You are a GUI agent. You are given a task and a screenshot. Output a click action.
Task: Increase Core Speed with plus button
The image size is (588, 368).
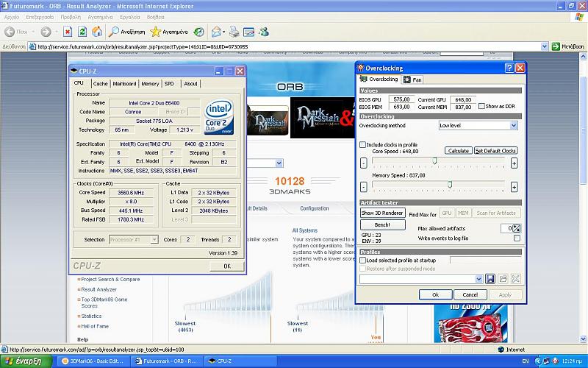click(514, 163)
